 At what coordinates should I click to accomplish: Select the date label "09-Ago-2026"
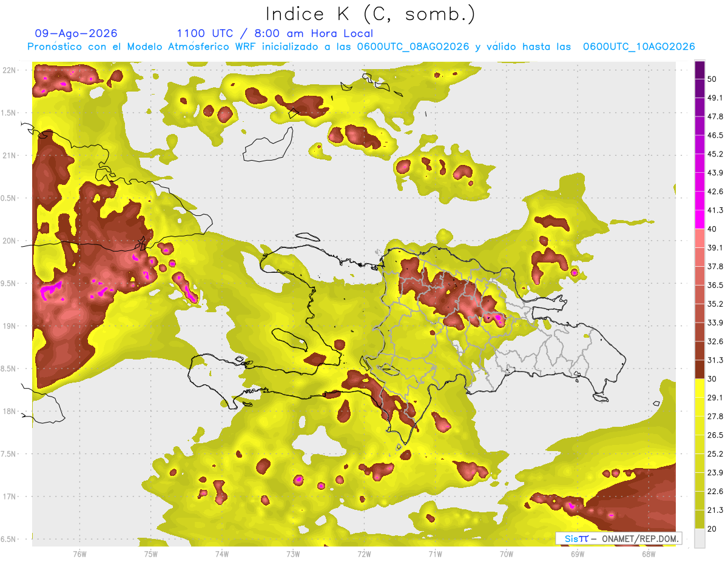point(76,33)
